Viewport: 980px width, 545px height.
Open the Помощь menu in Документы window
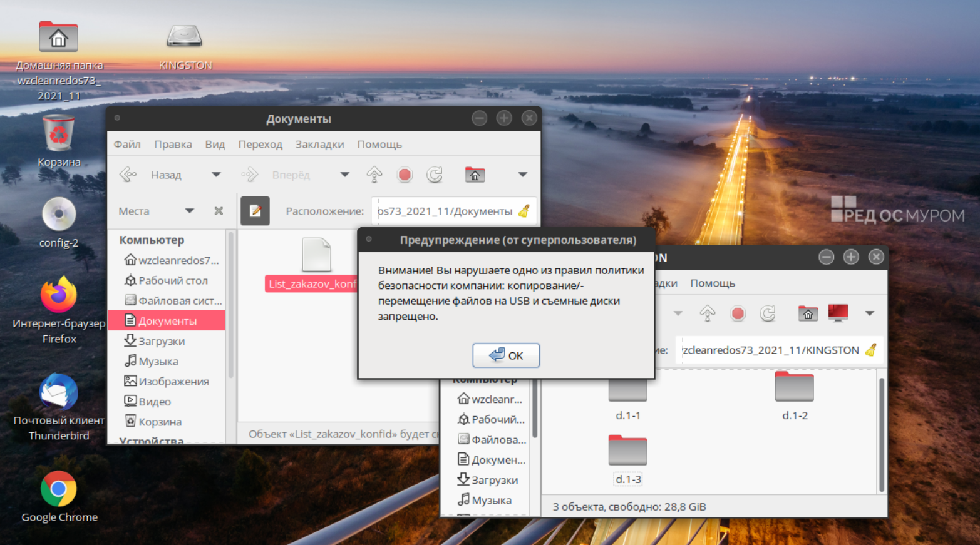click(x=379, y=144)
